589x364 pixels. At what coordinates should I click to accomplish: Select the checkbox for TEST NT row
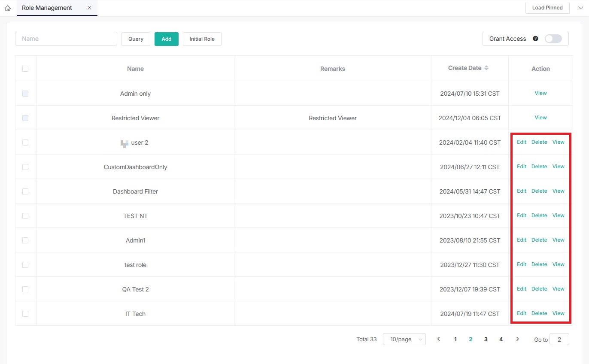click(x=25, y=216)
